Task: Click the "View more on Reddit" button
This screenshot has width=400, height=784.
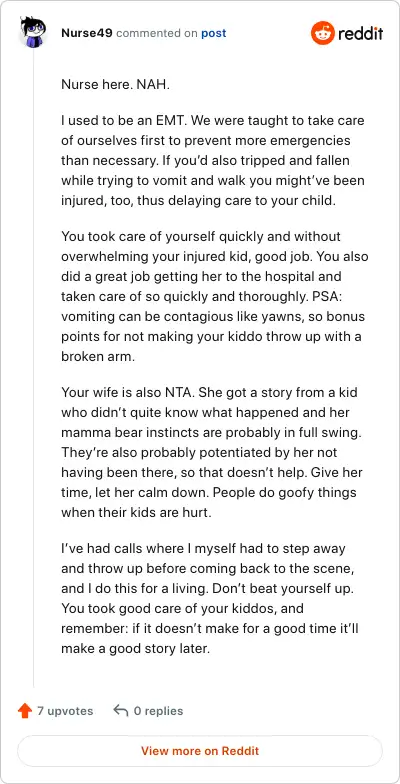Action: (200, 751)
